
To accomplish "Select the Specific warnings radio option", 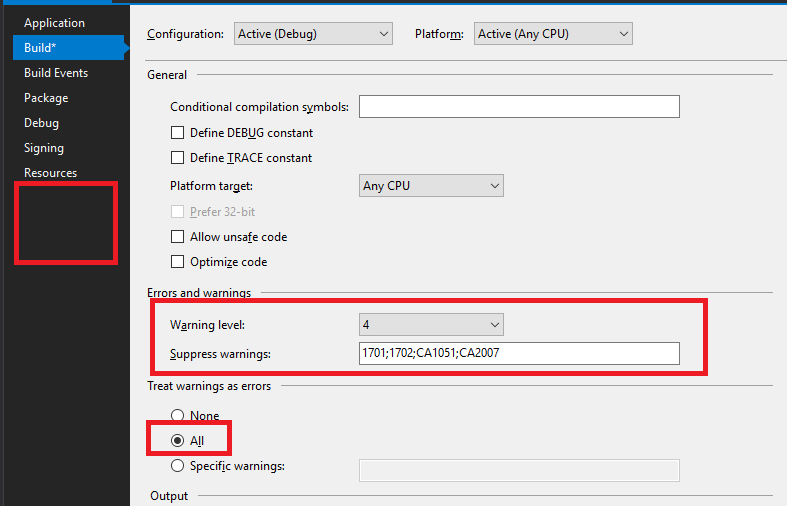I will tap(178, 466).
